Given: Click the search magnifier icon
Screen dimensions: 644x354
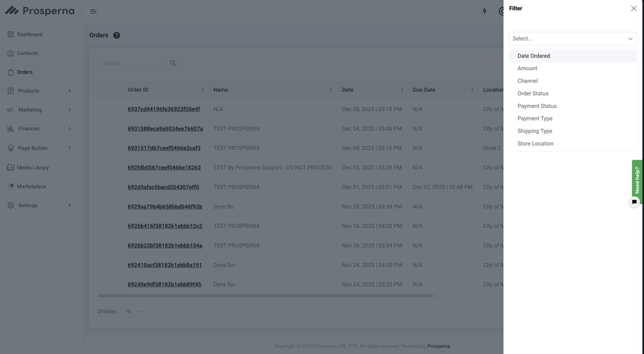Looking at the screenshot, I should 173,63.
